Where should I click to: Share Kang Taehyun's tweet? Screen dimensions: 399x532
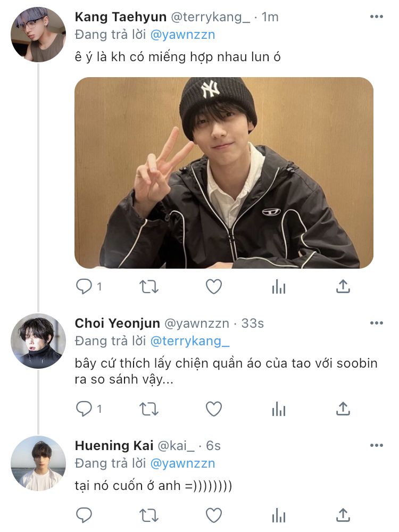tap(343, 287)
